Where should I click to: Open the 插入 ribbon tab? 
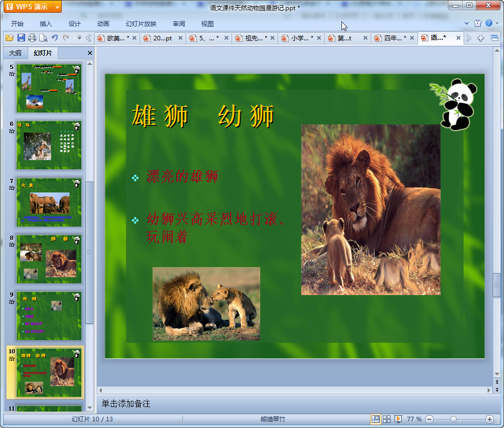(45, 24)
